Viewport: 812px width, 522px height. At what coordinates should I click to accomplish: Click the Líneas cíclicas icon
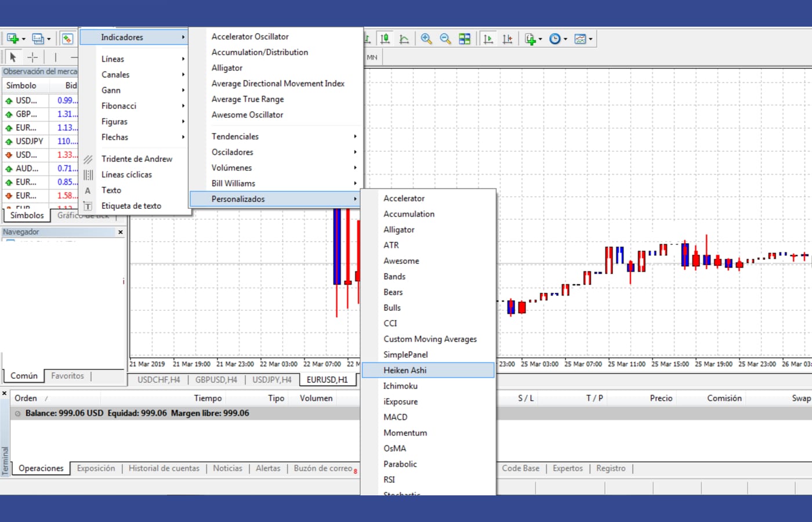88,175
